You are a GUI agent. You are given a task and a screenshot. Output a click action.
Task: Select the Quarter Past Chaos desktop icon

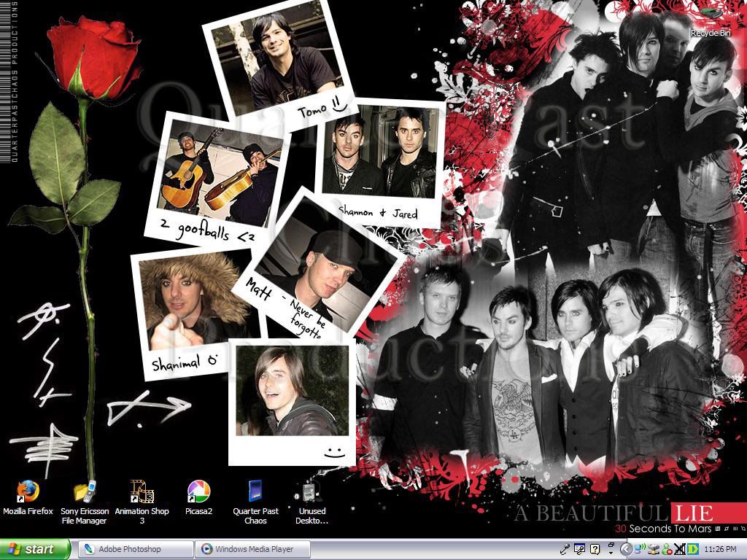(255, 502)
